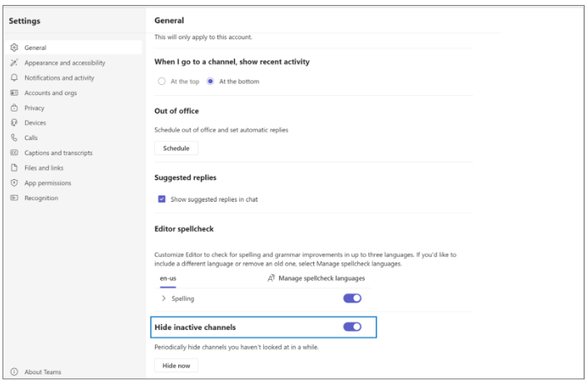Click the General gear icon in sidebar
The height and width of the screenshot is (385, 588).
13,48
